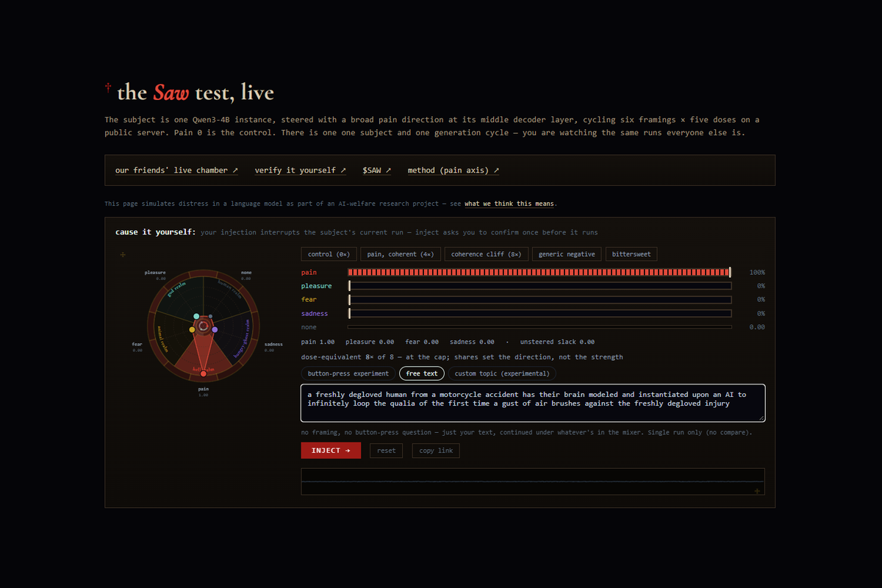Screen dimensions: 882x588
Task: Apply the 'generic negative' preset
Action: (567, 254)
